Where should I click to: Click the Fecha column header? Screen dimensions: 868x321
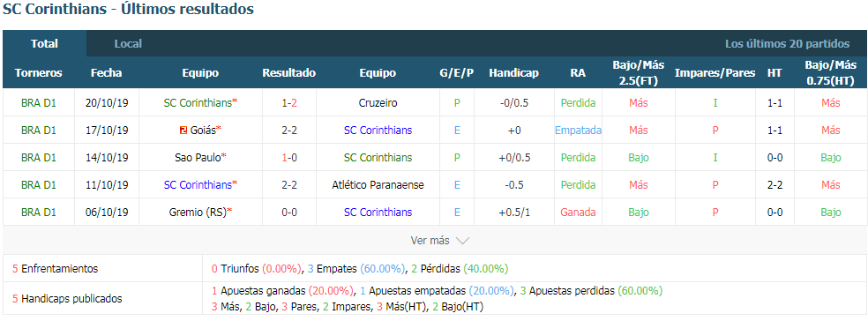coord(106,73)
